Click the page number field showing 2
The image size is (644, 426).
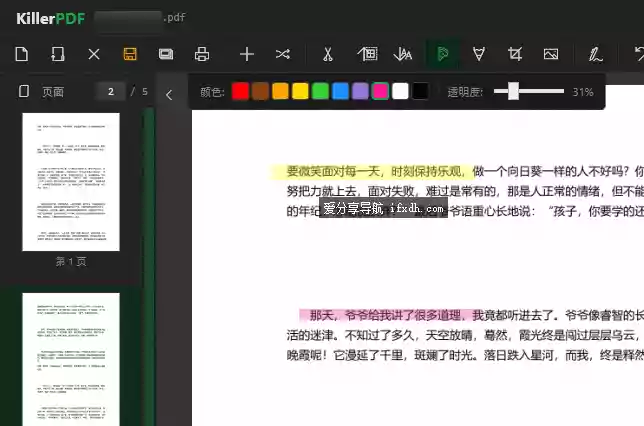click(x=110, y=91)
